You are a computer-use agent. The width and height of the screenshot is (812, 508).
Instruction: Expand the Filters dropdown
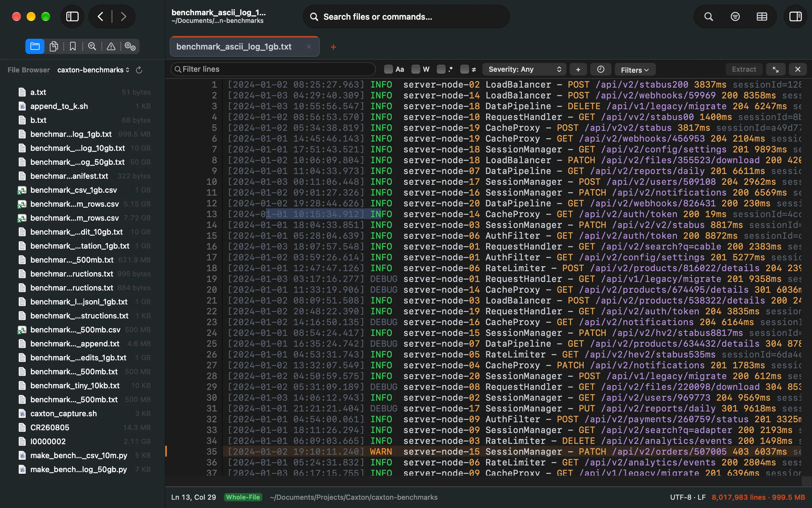click(635, 70)
